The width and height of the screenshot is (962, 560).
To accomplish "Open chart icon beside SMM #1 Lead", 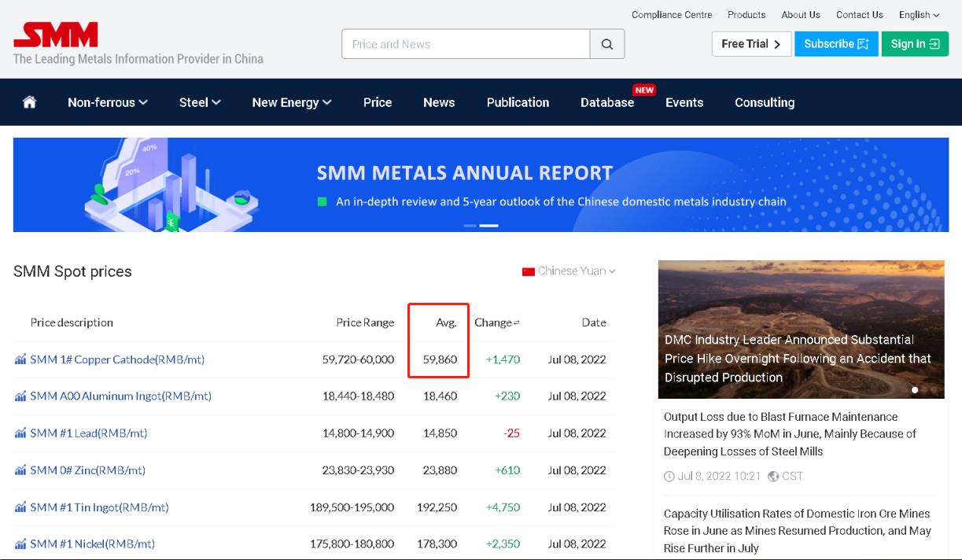I will (20, 433).
